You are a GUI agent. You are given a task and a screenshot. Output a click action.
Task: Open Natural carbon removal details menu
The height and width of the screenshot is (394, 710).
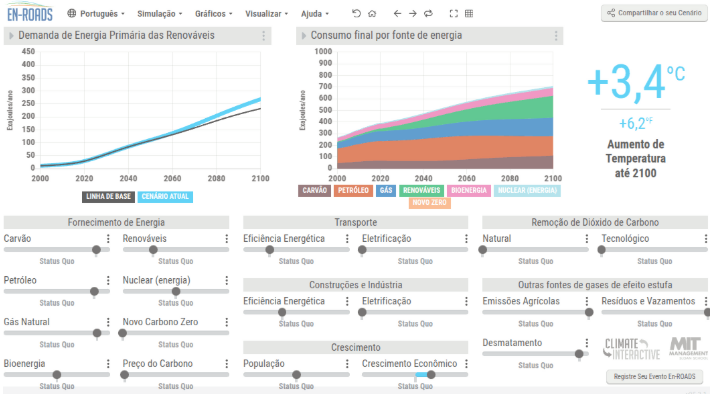[586, 239]
